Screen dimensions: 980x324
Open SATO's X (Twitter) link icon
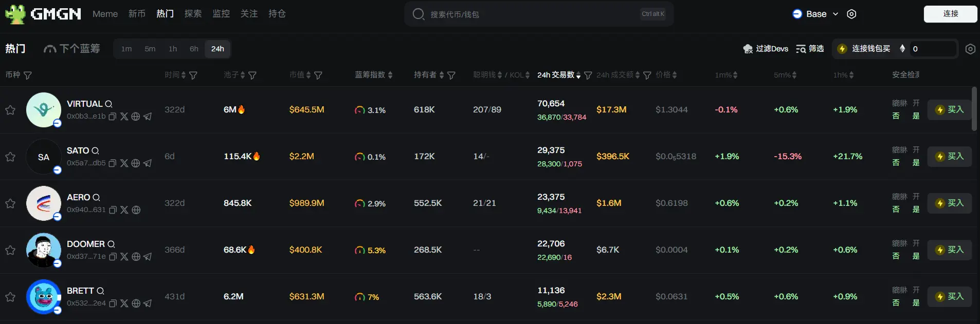click(x=124, y=163)
